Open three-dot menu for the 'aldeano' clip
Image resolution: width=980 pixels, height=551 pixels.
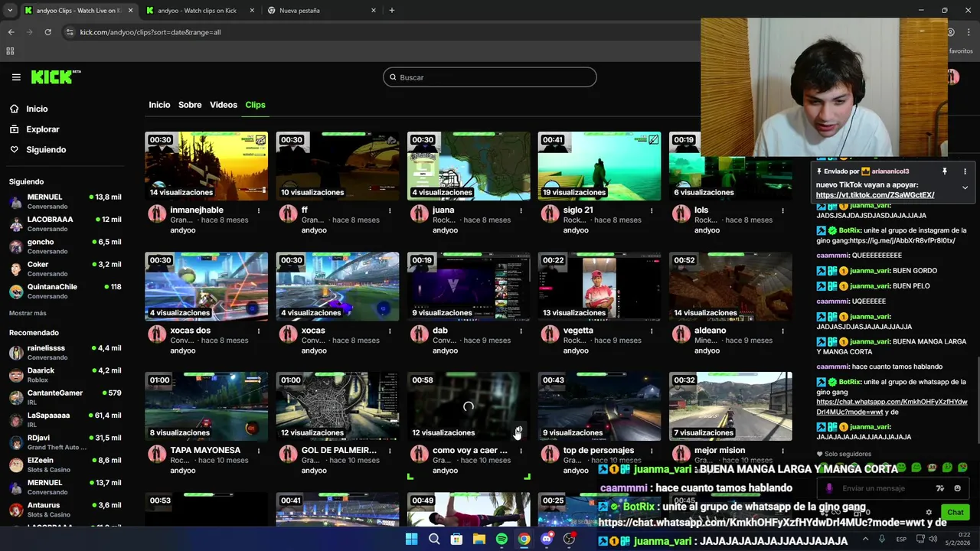click(x=782, y=331)
